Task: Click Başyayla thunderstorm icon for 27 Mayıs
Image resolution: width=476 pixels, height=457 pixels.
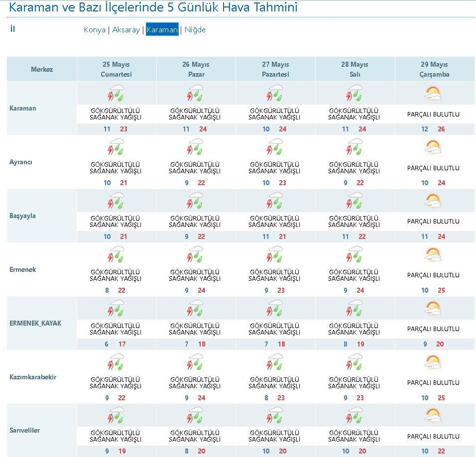Action: 275,201
